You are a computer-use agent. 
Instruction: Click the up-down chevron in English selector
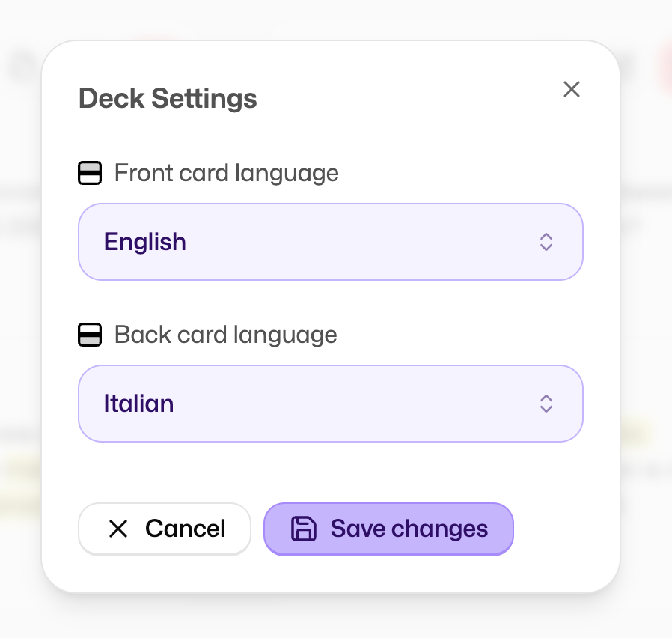pos(546,242)
